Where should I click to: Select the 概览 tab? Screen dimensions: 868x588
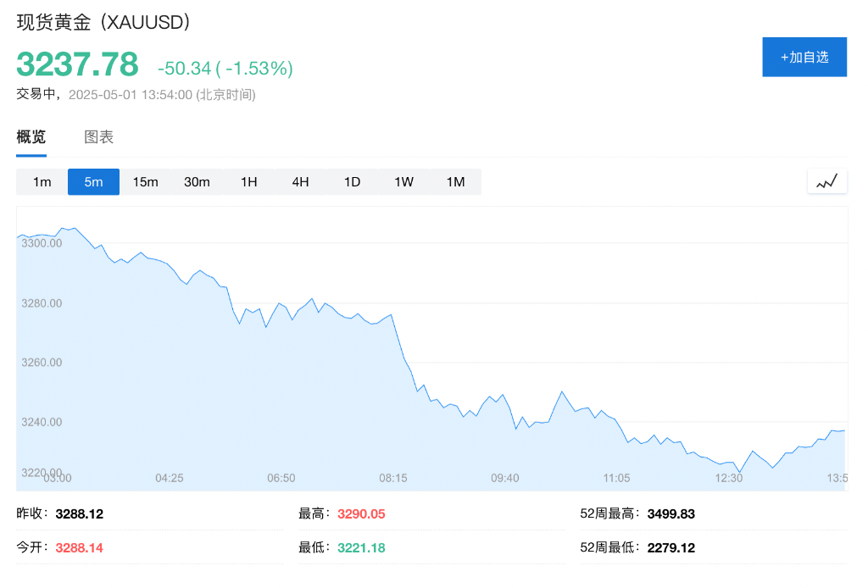coord(31,136)
